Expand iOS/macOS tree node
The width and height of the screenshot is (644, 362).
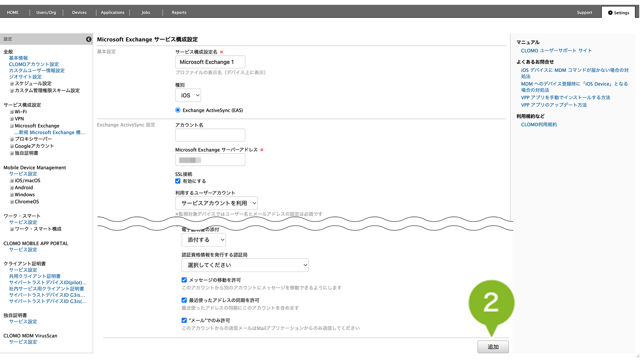pyautogui.click(x=12, y=181)
